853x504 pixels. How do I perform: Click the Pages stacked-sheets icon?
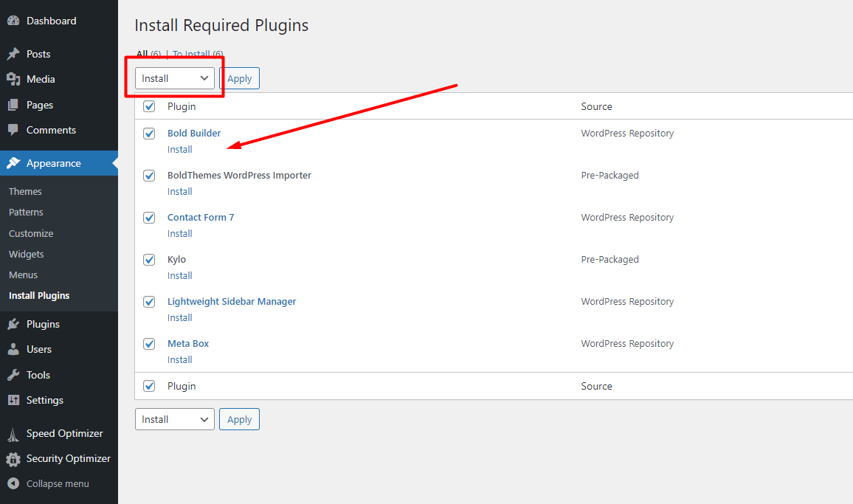(13, 105)
